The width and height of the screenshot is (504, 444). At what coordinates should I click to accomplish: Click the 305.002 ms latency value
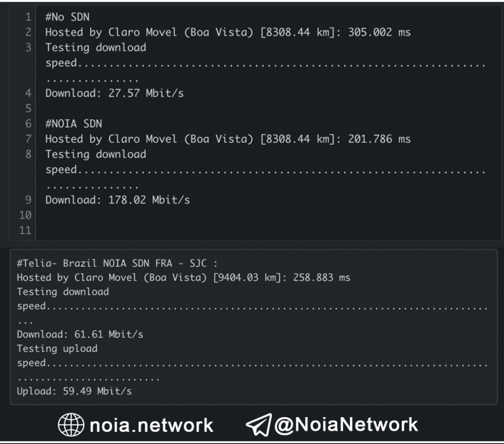379,32
